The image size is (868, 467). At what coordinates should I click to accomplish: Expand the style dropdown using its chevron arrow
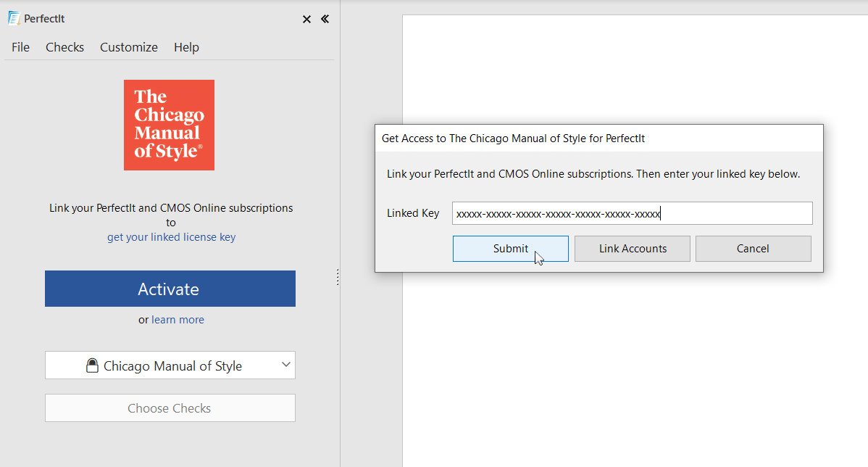pyautogui.click(x=286, y=365)
